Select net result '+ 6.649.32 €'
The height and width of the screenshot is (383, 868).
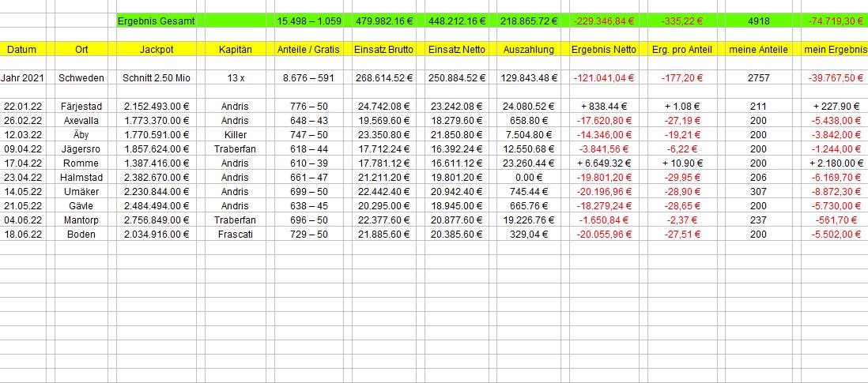tap(603, 163)
